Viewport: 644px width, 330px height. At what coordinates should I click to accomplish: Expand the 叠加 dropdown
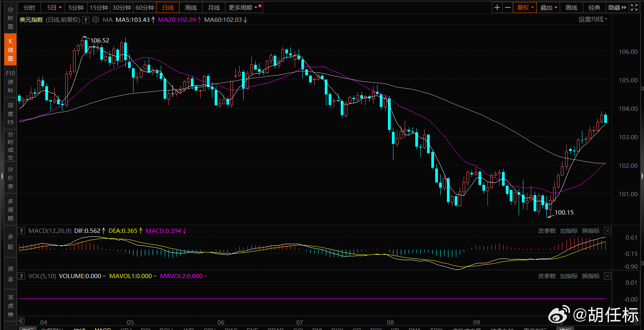click(548, 7)
